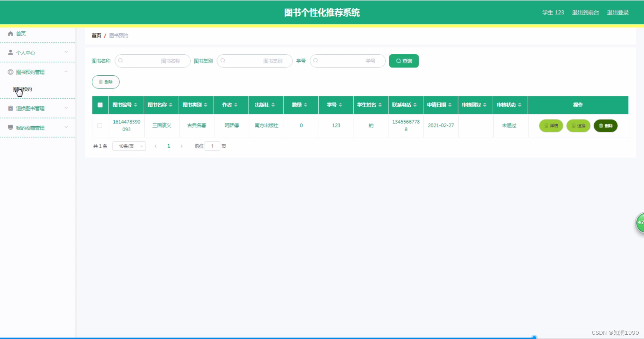Click the 查询 search button
Viewport: 644px width, 339px height.
tap(404, 61)
